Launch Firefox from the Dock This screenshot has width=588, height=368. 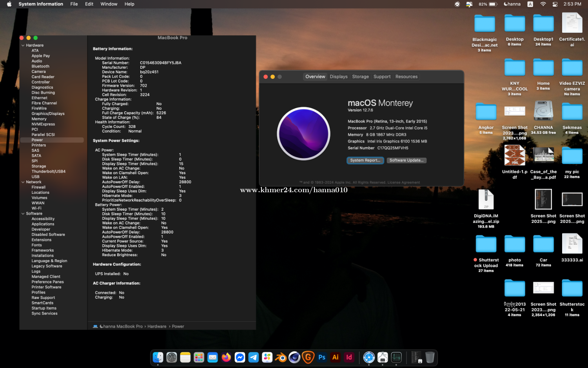(226, 357)
